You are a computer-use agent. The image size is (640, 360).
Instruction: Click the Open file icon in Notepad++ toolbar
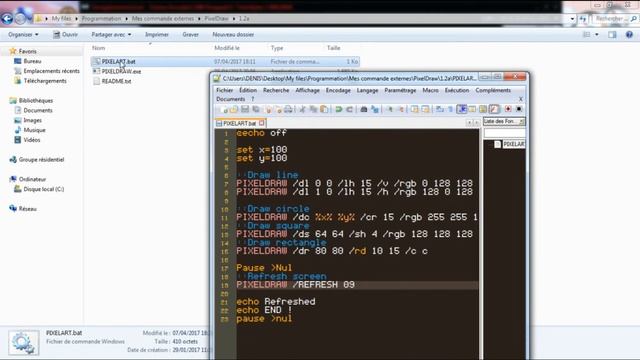[x=233, y=109]
